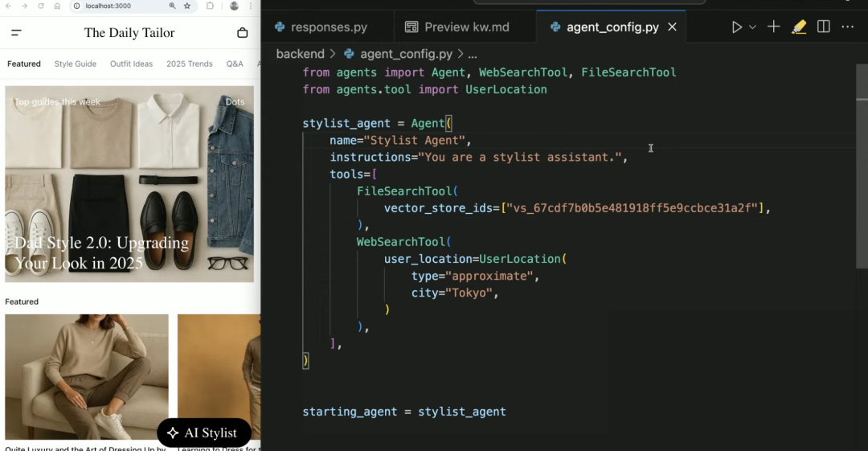Run the Python file with play button

(736, 27)
